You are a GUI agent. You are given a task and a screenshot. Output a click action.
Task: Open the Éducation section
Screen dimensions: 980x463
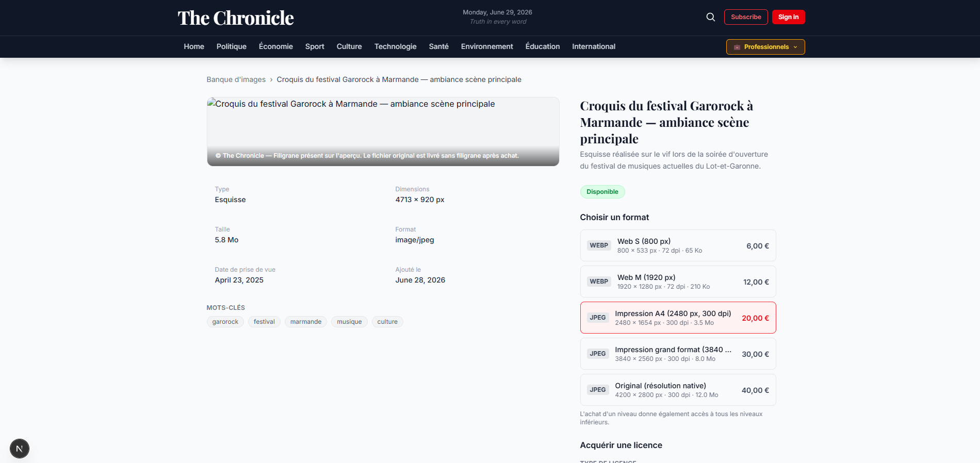(x=543, y=46)
